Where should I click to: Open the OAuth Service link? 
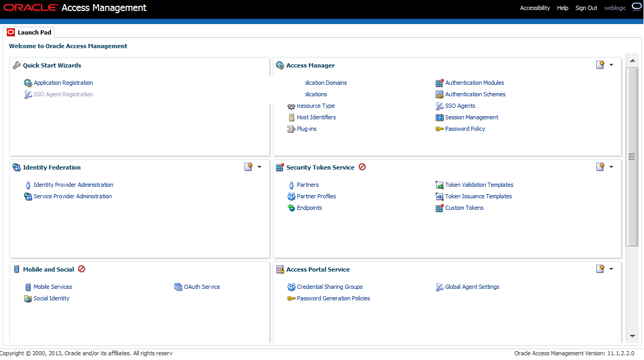point(202,287)
